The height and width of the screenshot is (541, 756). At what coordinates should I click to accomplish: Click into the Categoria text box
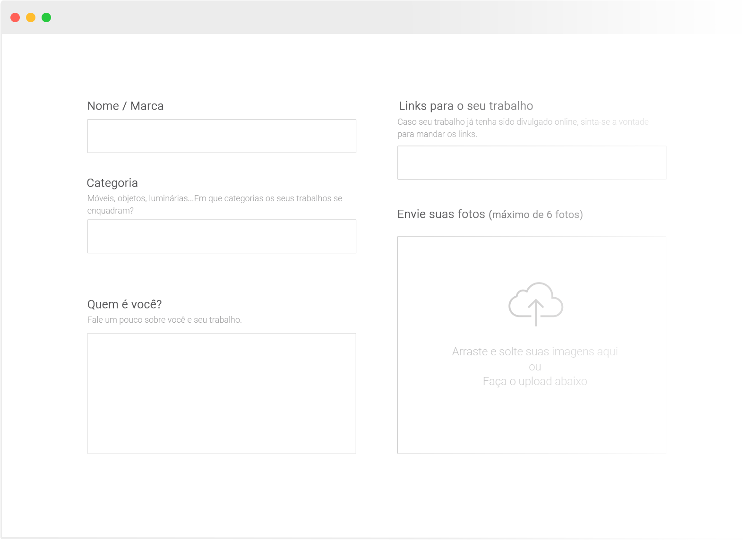(x=222, y=236)
